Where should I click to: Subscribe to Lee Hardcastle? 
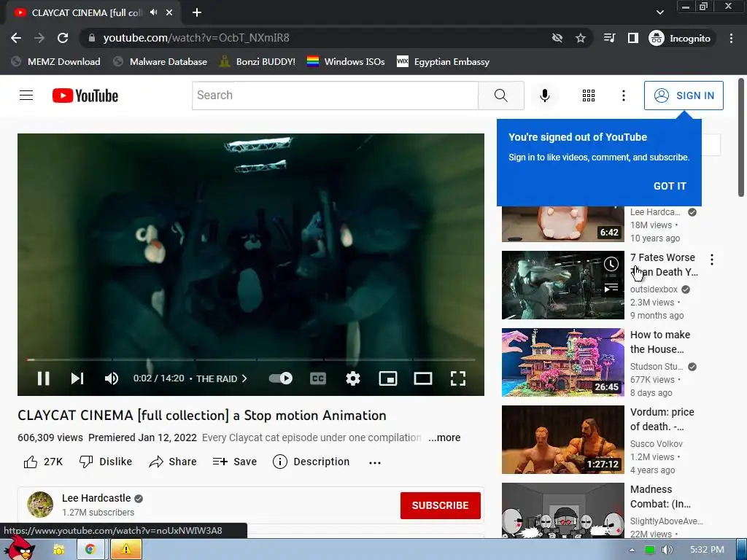click(x=440, y=505)
